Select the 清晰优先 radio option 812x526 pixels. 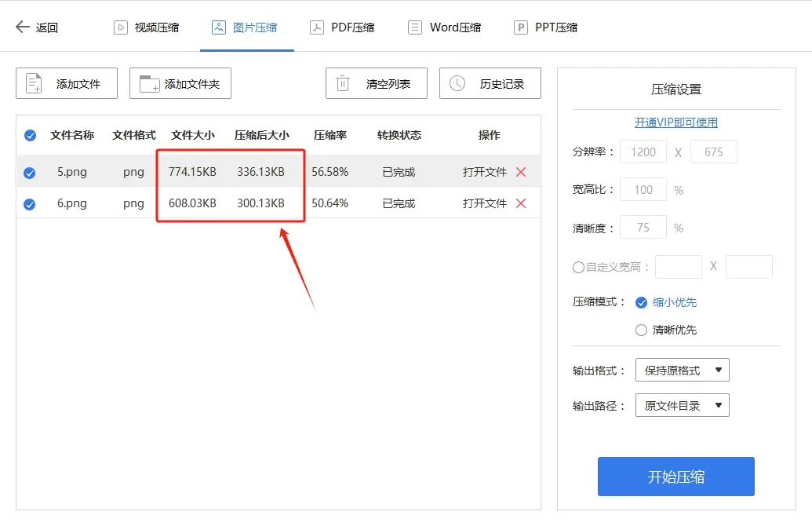[641, 330]
